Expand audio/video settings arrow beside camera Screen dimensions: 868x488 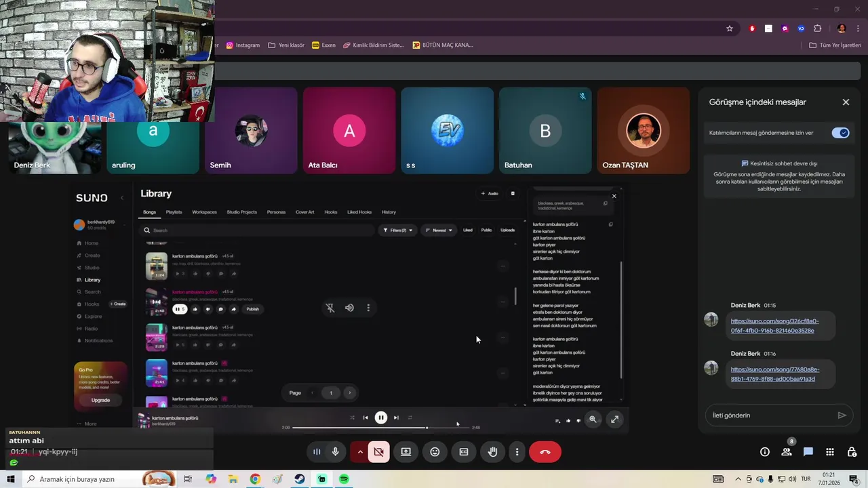360,452
